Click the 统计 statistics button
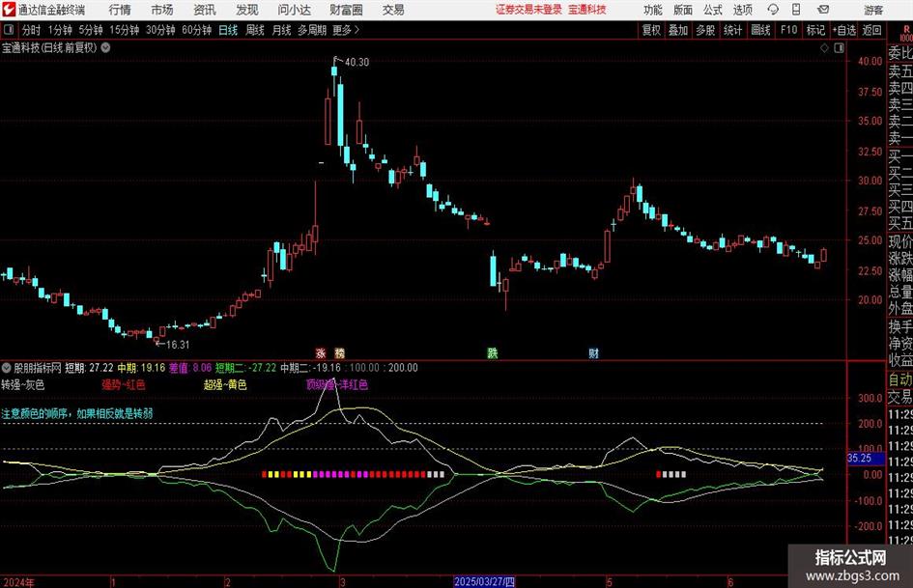 coord(732,30)
